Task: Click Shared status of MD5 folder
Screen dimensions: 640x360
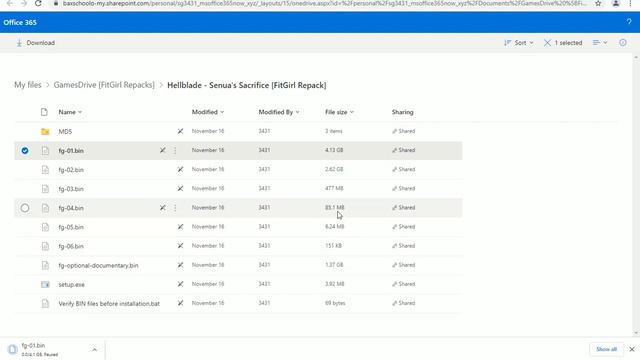Action: (404, 131)
